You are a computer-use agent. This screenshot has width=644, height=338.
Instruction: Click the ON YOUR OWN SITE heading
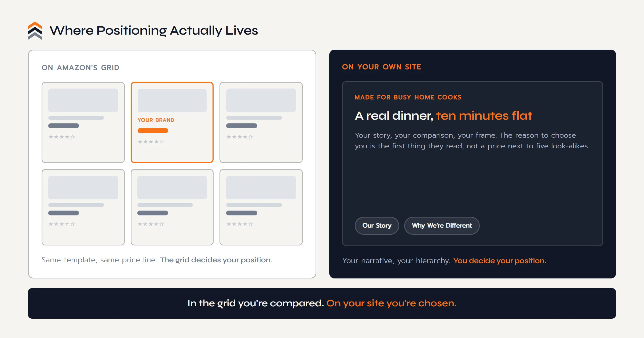[x=382, y=67]
